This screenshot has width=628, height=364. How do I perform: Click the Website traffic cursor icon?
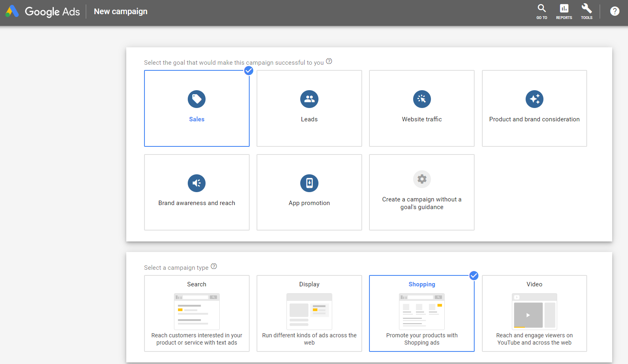422,99
